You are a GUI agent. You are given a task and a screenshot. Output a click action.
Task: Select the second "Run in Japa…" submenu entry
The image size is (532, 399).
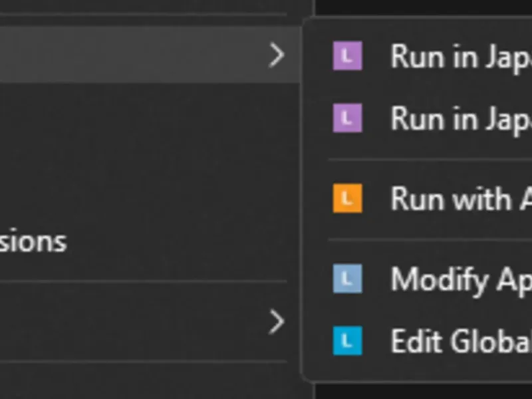point(459,119)
